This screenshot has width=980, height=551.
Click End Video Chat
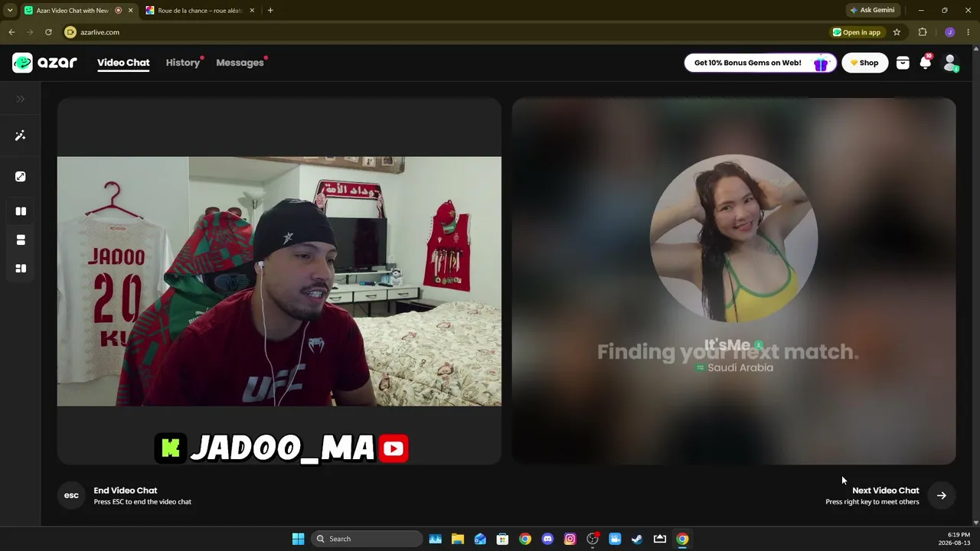coord(126,491)
